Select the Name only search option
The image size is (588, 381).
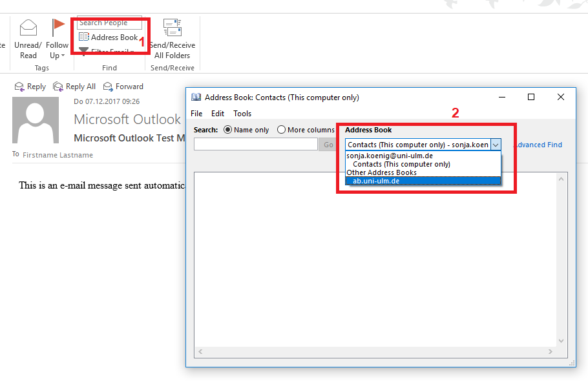pyautogui.click(x=246, y=130)
